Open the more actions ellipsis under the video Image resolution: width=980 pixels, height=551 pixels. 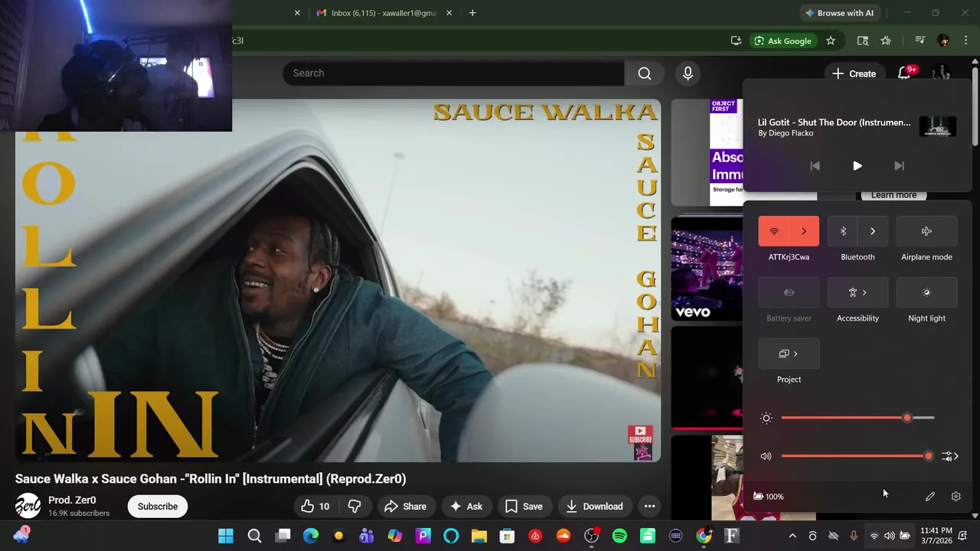[649, 507]
